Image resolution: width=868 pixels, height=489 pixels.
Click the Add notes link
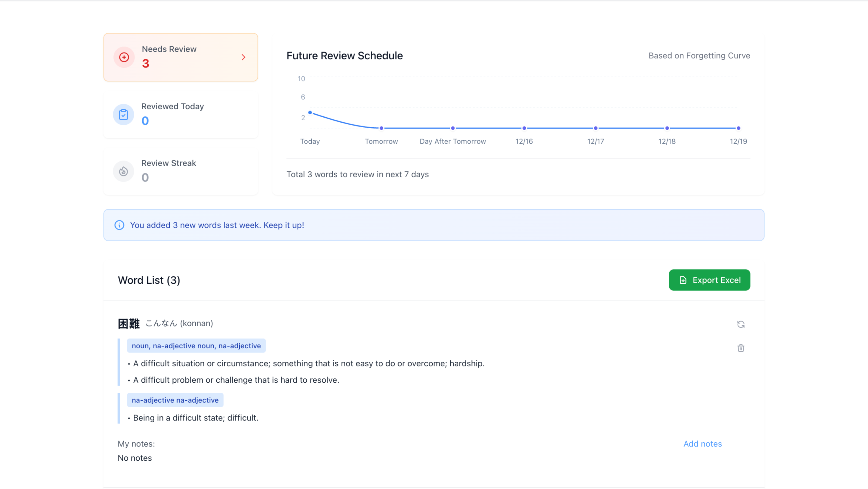coord(702,444)
